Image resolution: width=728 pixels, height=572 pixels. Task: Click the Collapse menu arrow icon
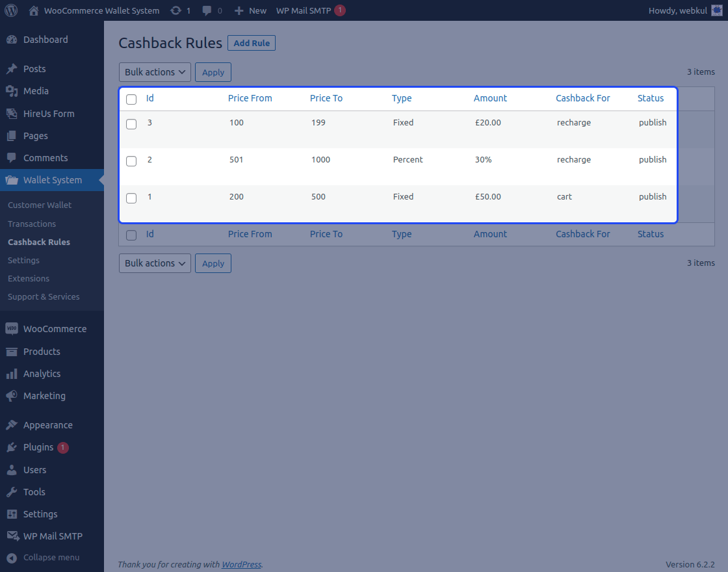tap(12, 558)
